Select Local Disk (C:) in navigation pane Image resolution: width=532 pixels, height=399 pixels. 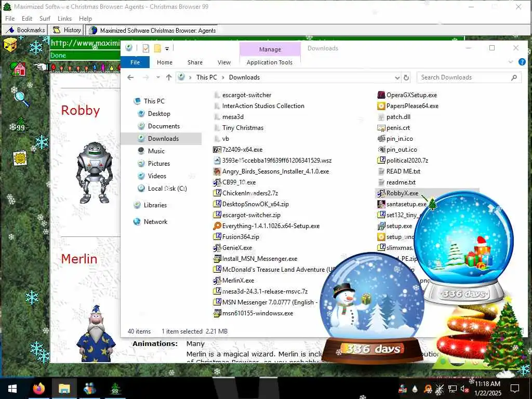(x=167, y=188)
